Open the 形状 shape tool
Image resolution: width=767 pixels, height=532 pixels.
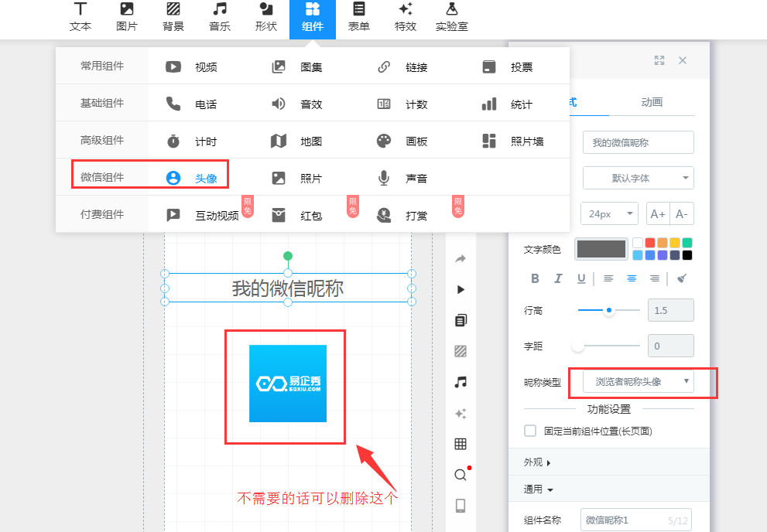(266, 17)
